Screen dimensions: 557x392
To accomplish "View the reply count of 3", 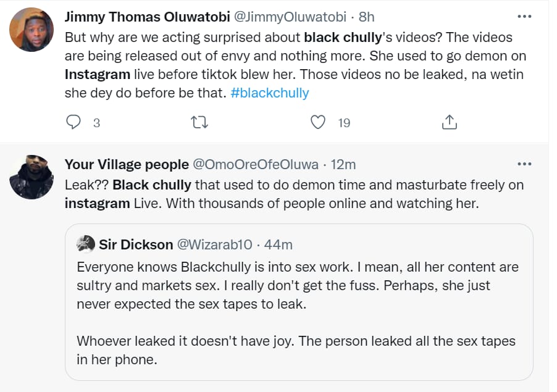I will (96, 123).
